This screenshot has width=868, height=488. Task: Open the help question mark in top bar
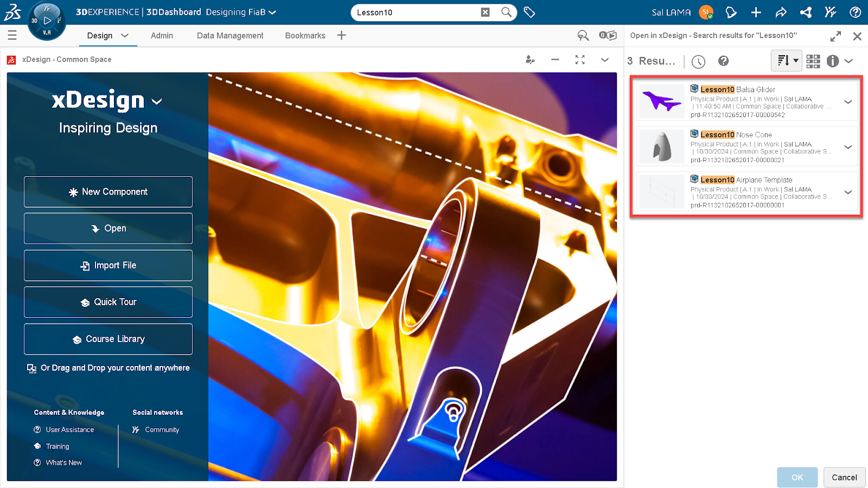[855, 12]
